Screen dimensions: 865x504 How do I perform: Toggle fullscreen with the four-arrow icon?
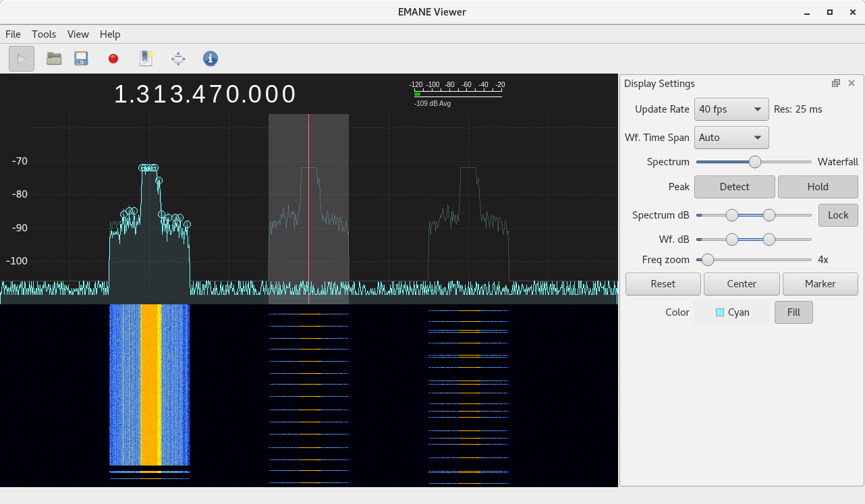click(178, 59)
